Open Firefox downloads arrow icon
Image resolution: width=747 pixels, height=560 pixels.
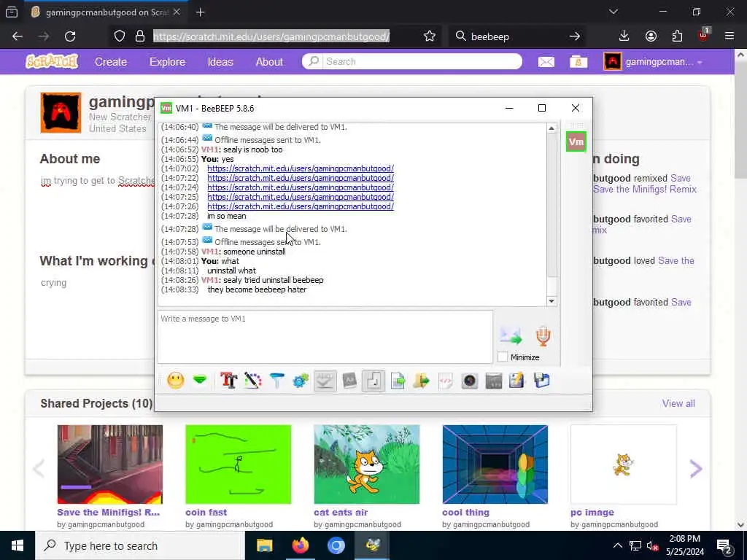624,36
